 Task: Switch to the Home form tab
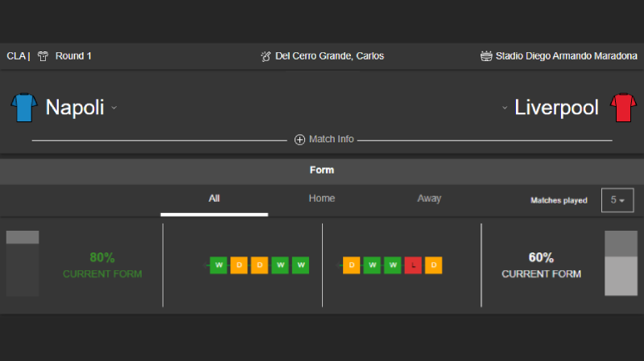pos(321,199)
